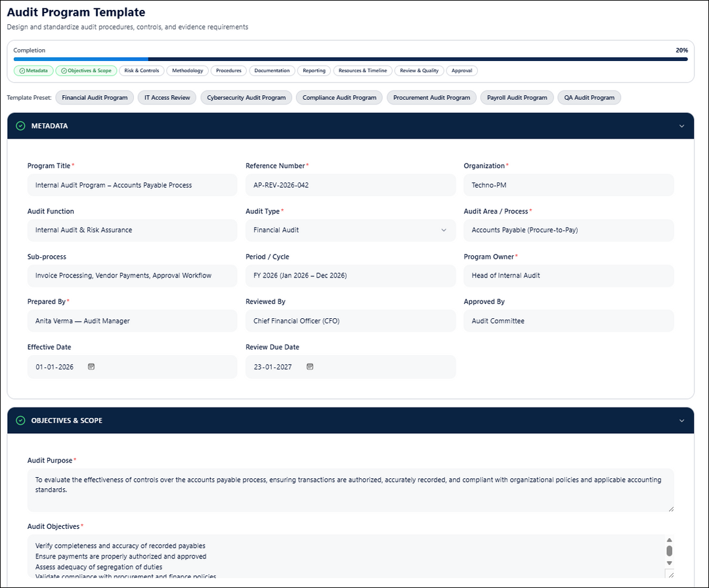Click Audit Objectives scrollbar down arrow
This screenshot has width=709, height=588.
click(669, 563)
